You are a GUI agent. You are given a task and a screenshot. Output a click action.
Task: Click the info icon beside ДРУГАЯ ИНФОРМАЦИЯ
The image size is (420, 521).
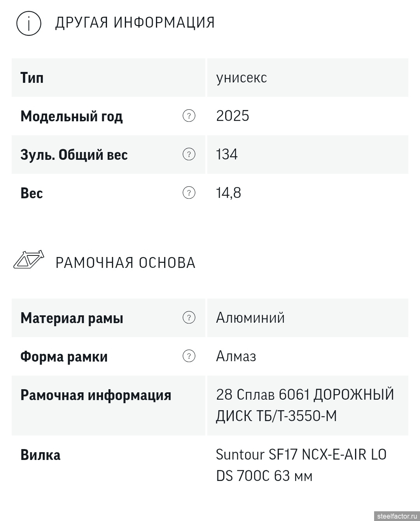tap(29, 23)
